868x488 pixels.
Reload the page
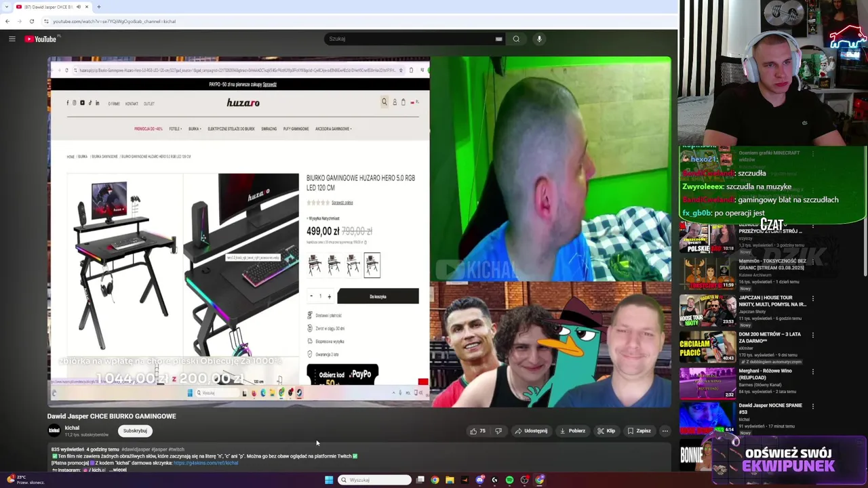click(x=31, y=21)
